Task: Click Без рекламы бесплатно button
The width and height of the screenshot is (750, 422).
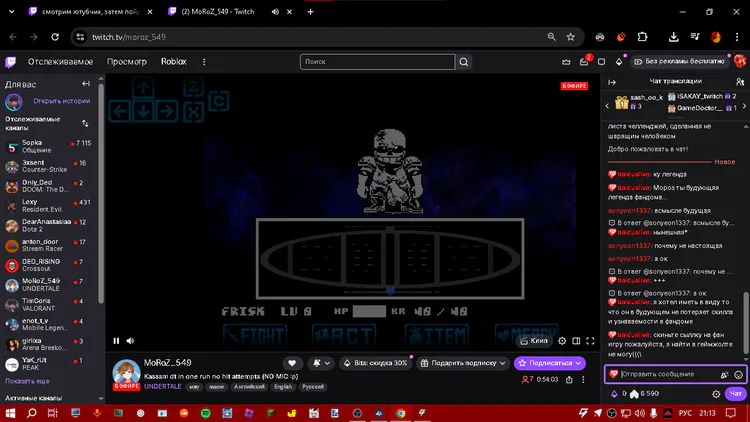Action: (x=680, y=61)
